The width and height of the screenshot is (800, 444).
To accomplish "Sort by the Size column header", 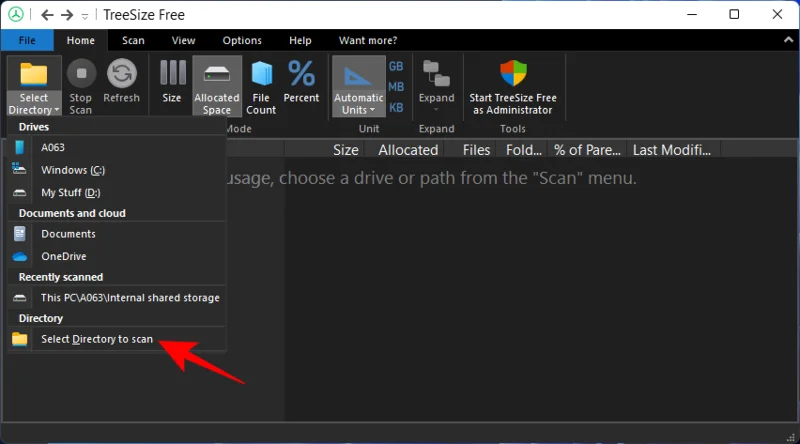I will (324, 150).
